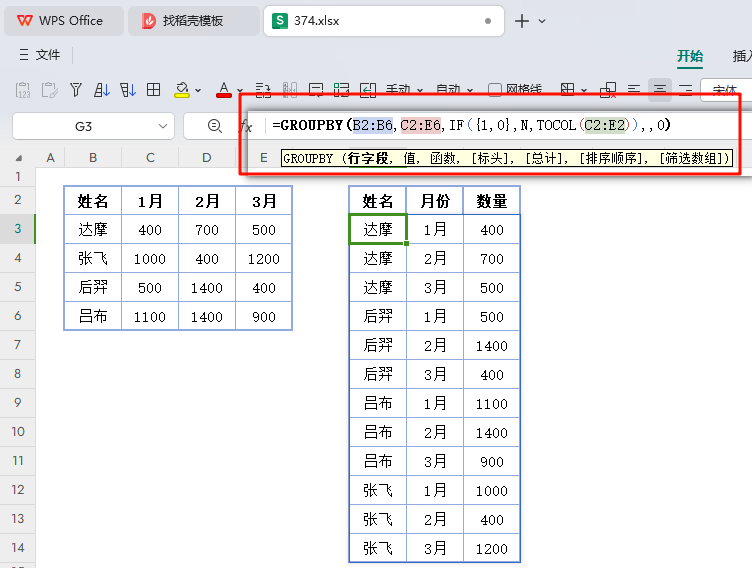752x568 pixels.
Task: Expand the name box dropdown arrow
Action: [x=163, y=126]
